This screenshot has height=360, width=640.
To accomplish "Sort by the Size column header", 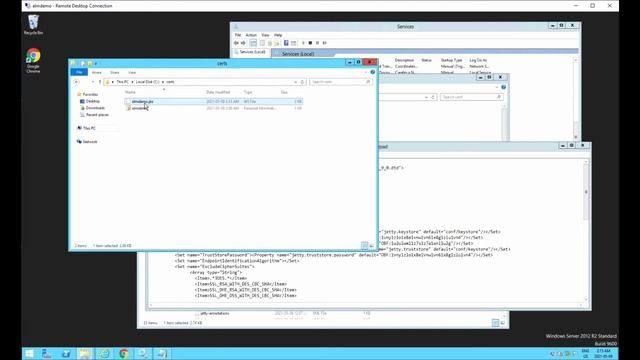I will (284, 92).
